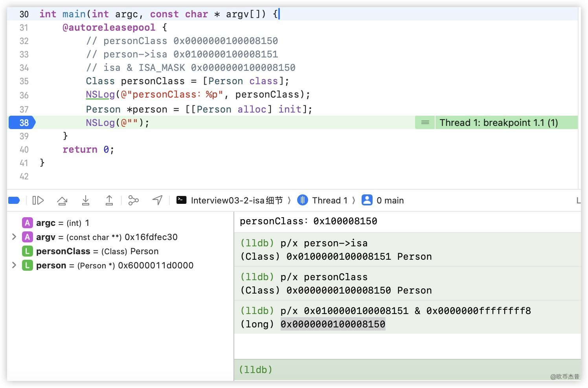Click Continue program execution button
The width and height of the screenshot is (588, 388).
point(38,201)
